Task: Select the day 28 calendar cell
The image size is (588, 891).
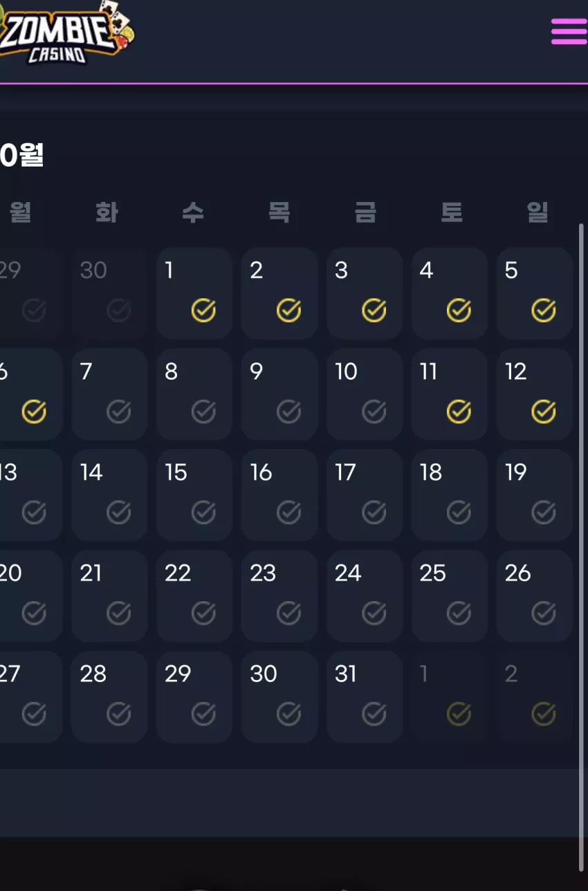Action: click(x=109, y=697)
